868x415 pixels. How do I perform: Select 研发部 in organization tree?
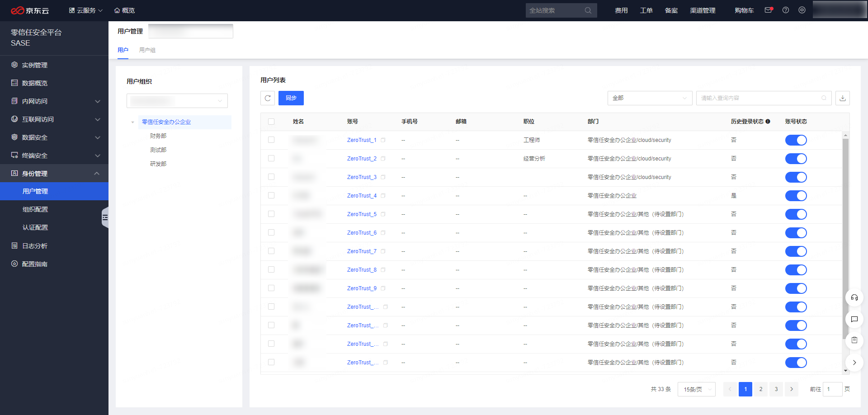pyautogui.click(x=158, y=164)
